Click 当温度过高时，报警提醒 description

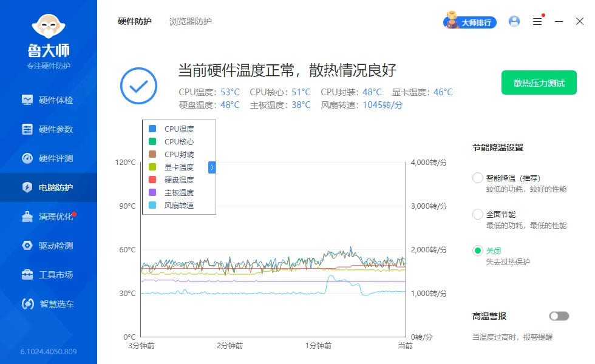pyautogui.click(x=512, y=337)
